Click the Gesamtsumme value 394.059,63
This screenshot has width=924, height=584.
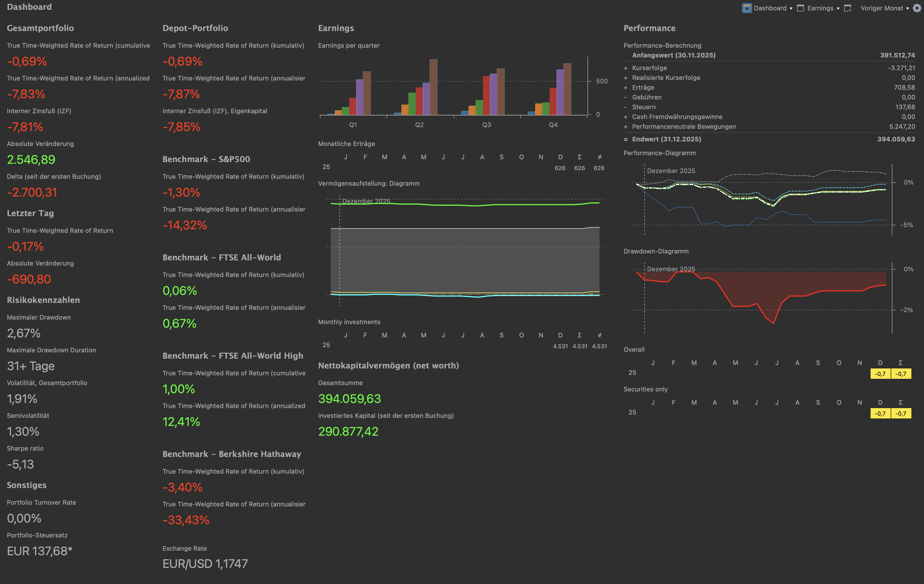349,399
